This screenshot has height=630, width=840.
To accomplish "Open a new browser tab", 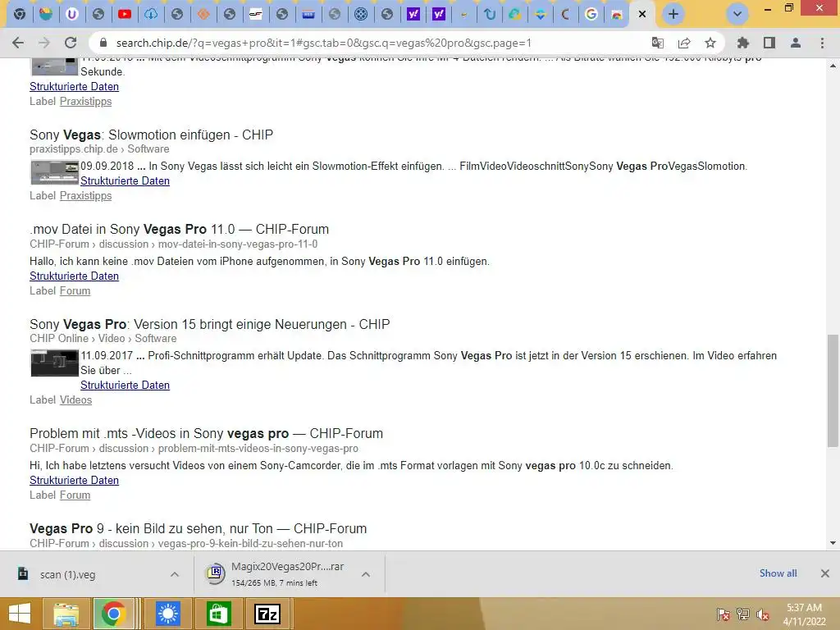I will click(x=673, y=14).
